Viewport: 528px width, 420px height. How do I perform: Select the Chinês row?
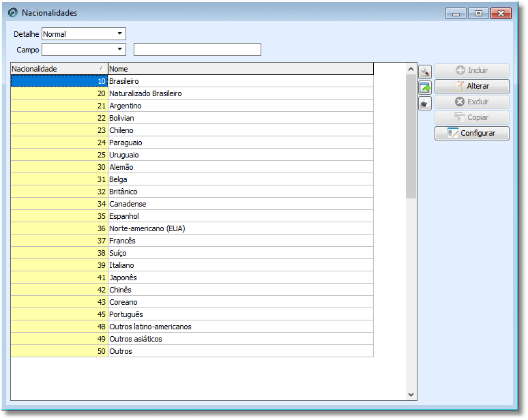(x=192, y=290)
